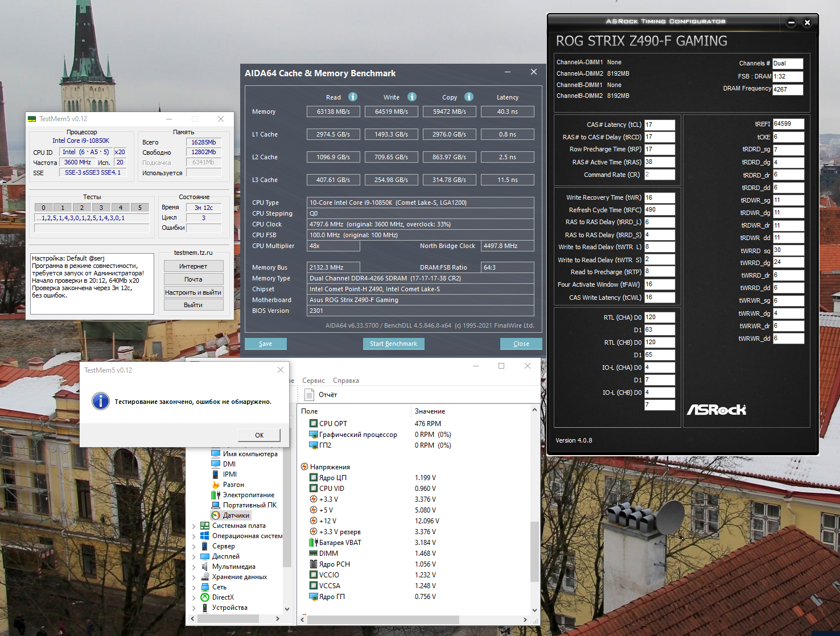The height and width of the screenshot is (636, 840).
Task: Click the Почта button in TestMem5
Action: pyautogui.click(x=193, y=279)
